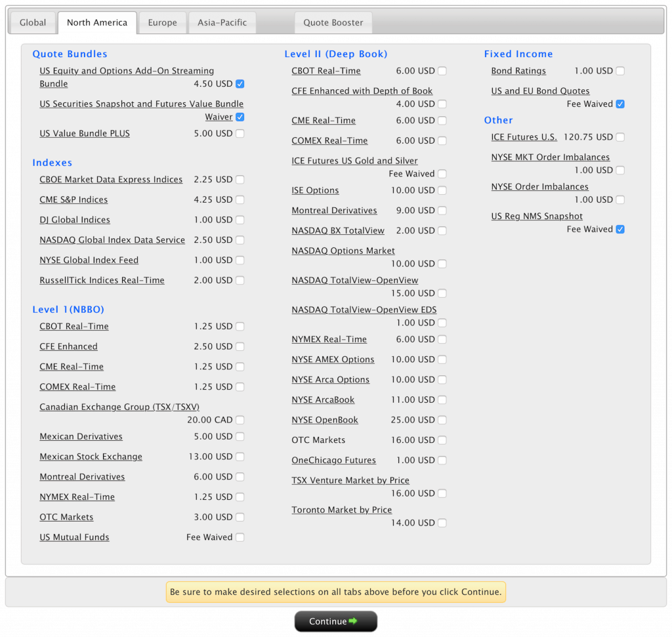
Task: Tick Level 1 COMEX Real-Time 1.25 USD checkbox
Action: (240, 387)
